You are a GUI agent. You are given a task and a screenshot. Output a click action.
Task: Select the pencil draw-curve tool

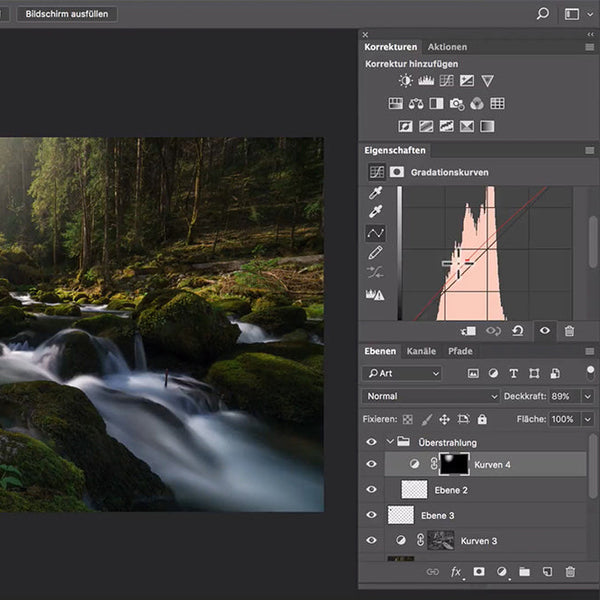pyautogui.click(x=376, y=253)
